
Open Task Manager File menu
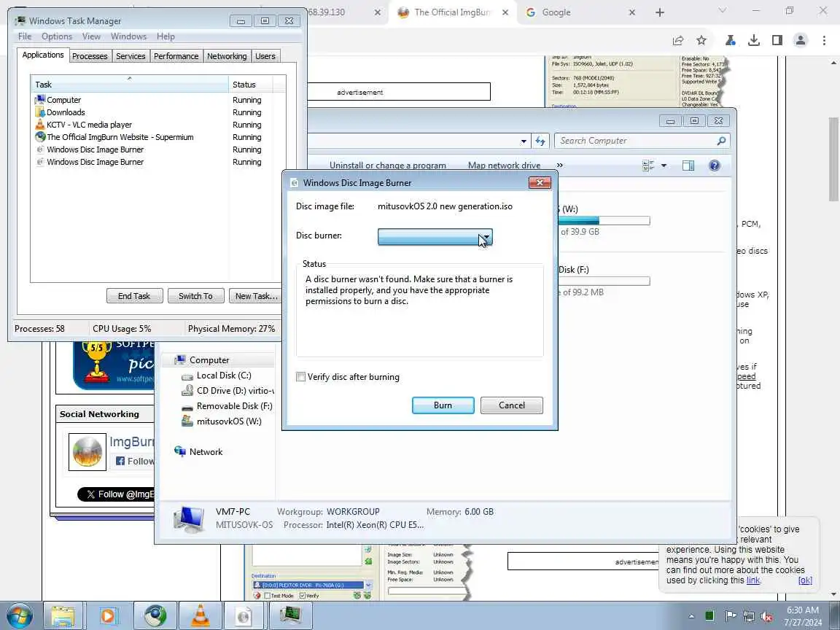point(25,36)
